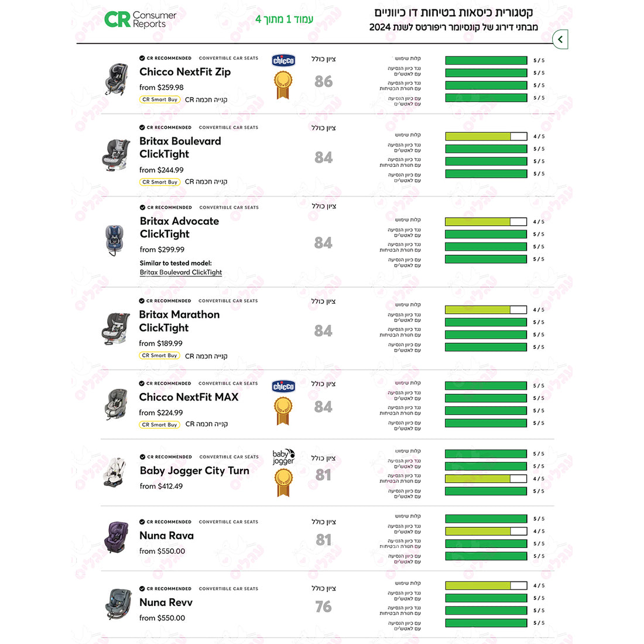This screenshot has width=644, height=644.
Task: Click the gold award ribbon for NextFit Zip
Action: [283, 85]
